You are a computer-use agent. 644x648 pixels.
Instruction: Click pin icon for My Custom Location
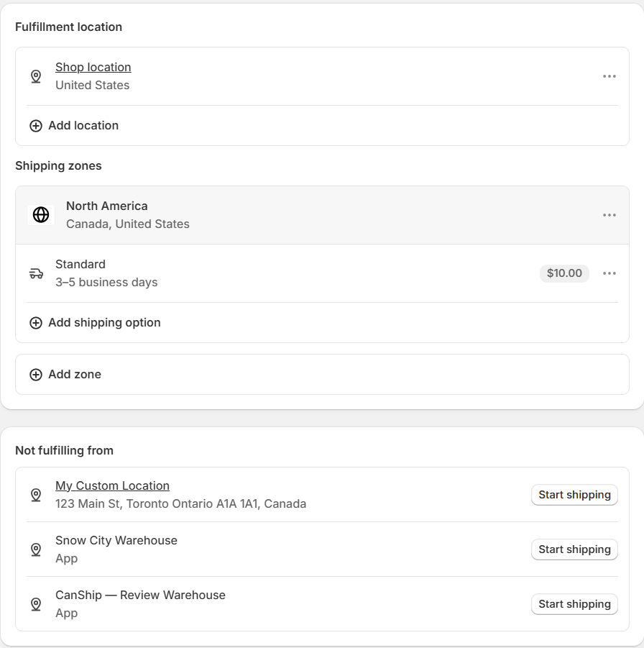[36, 495]
